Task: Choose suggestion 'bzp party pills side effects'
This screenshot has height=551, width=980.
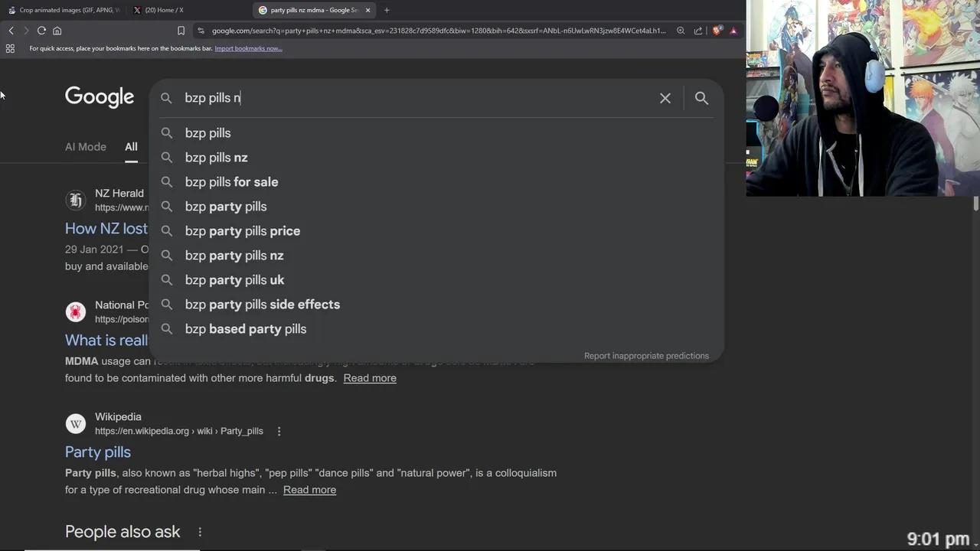Action: [x=436, y=305]
